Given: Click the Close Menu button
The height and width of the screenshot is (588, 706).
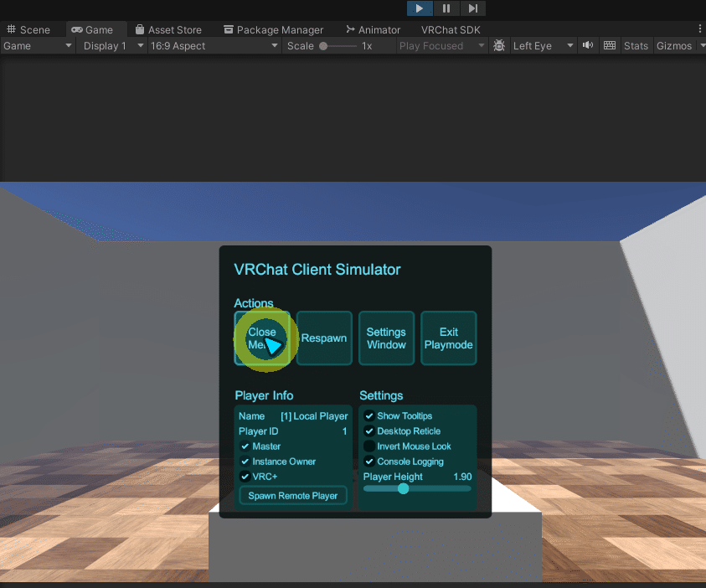Looking at the screenshot, I should (262, 338).
